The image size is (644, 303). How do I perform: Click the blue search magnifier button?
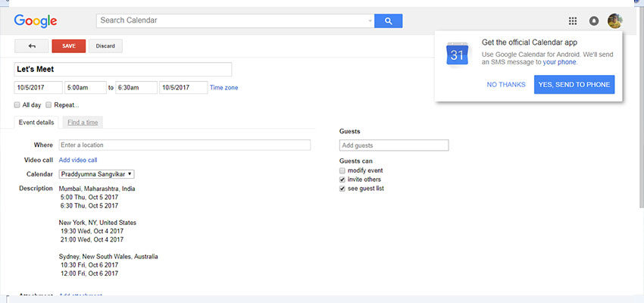click(388, 21)
